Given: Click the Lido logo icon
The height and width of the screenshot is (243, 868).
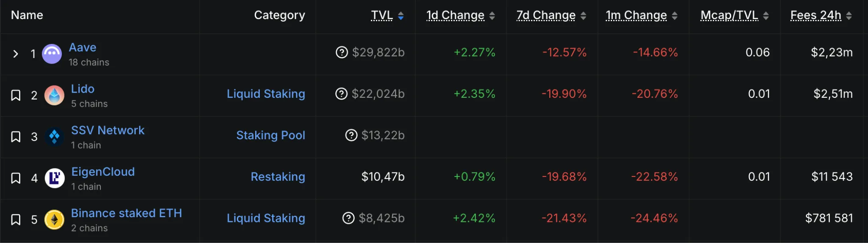Looking at the screenshot, I should [54, 95].
